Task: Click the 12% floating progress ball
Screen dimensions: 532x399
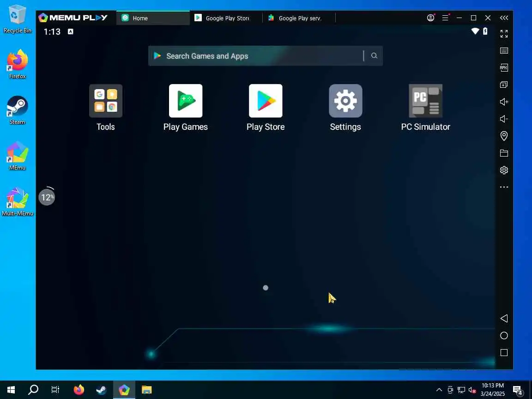Action: 47,197
